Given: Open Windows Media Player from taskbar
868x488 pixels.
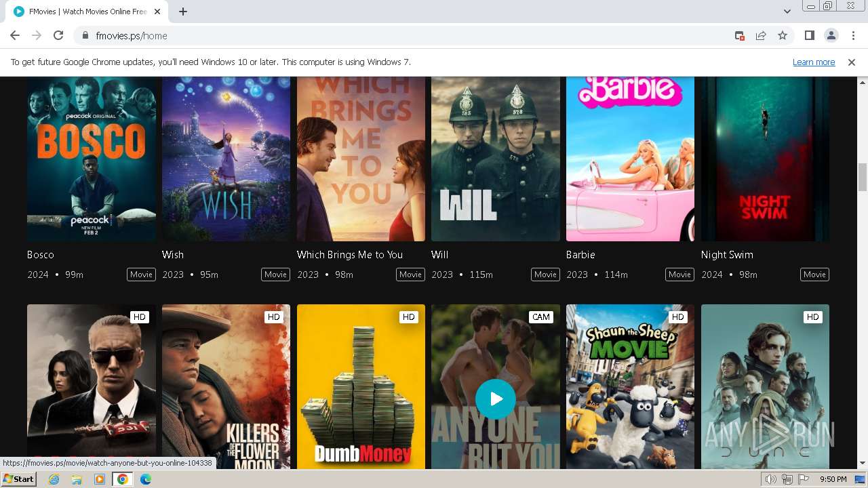Looking at the screenshot, I should pyautogui.click(x=100, y=479).
